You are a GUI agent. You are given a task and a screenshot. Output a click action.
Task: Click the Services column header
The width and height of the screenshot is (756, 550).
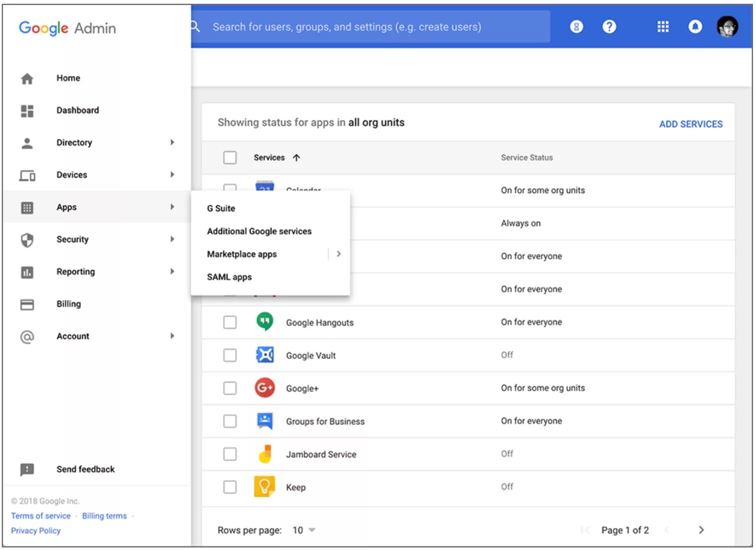point(269,157)
